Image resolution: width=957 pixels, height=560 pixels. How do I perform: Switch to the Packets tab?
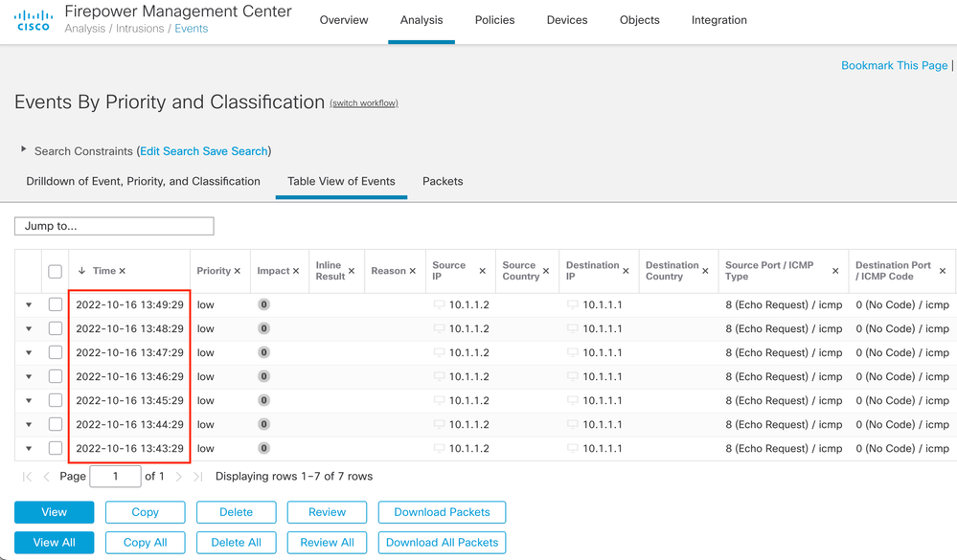point(443,181)
